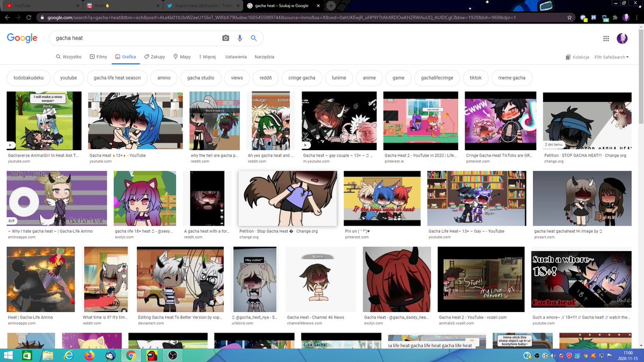Screen dimensions: 644x362
Task: Filter by the lunime chip
Action: 339,78
